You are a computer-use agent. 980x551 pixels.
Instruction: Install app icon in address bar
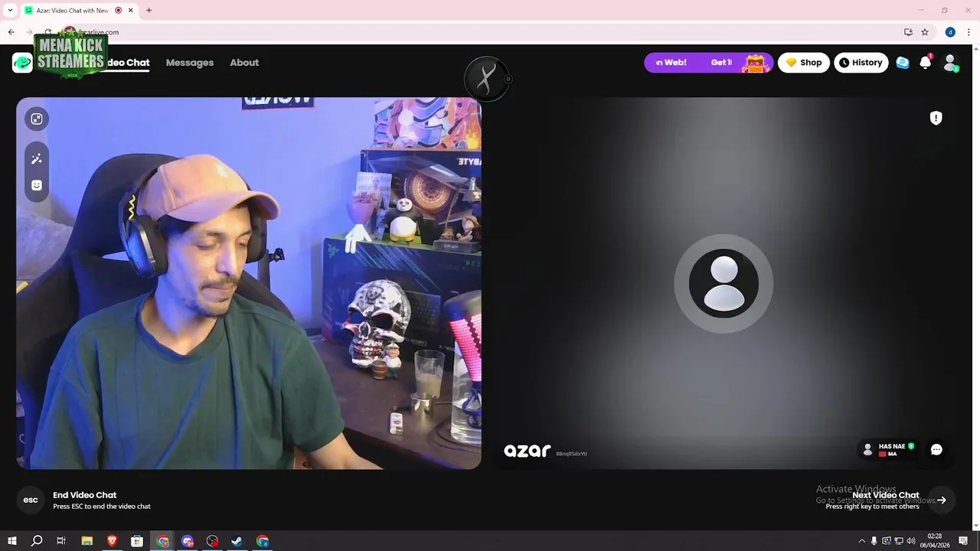coord(908,32)
